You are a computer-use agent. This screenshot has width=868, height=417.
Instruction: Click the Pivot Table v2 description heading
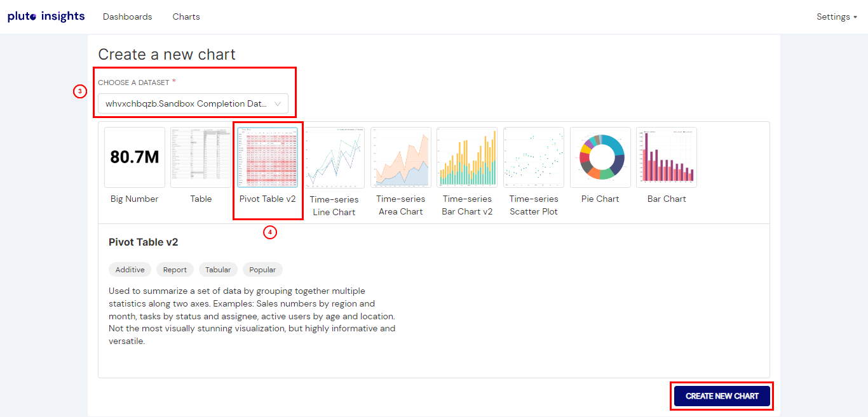(x=144, y=242)
